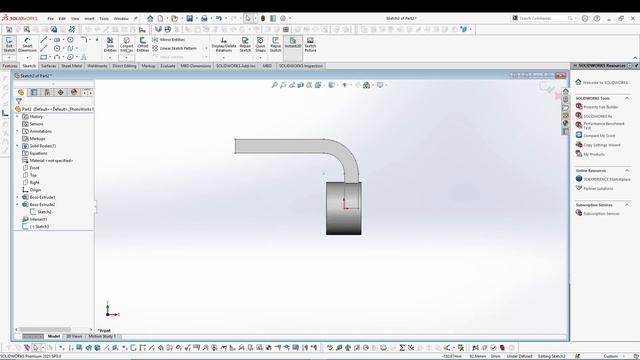This screenshot has width=640, height=360.
Task: Switch to the Sheet Metal ribbon tab
Action: pyautogui.click(x=71, y=66)
